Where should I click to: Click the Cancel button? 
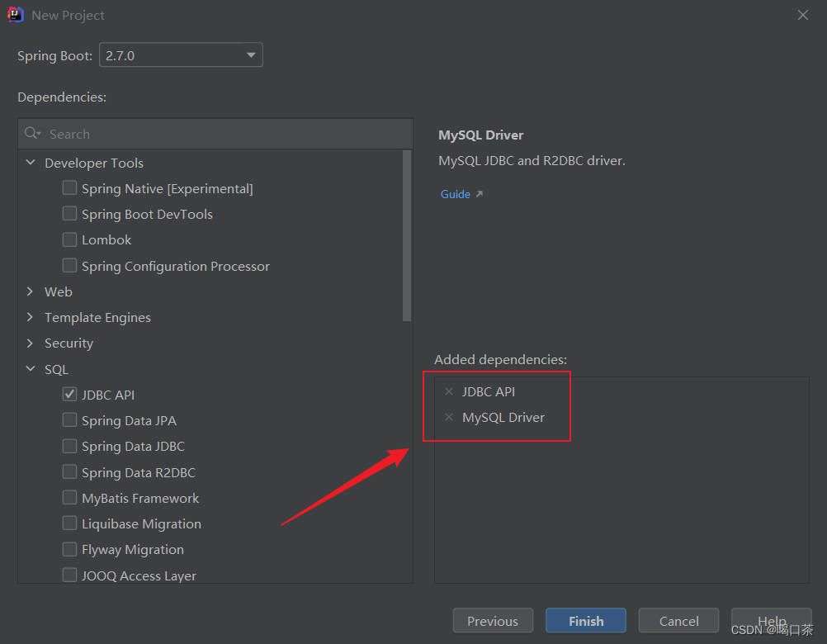(x=678, y=621)
